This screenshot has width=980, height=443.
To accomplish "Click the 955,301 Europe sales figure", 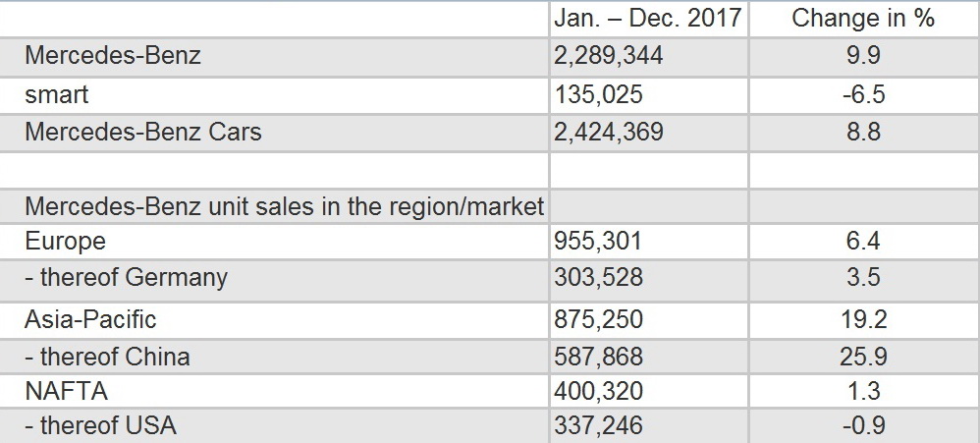I will pyautogui.click(x=597, y=242).
